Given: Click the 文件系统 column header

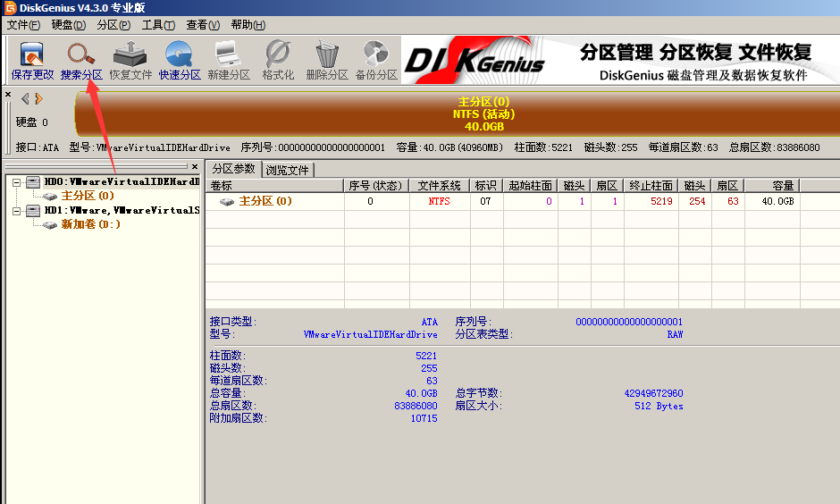Looking at the screenshot, I should pos(439,186).
